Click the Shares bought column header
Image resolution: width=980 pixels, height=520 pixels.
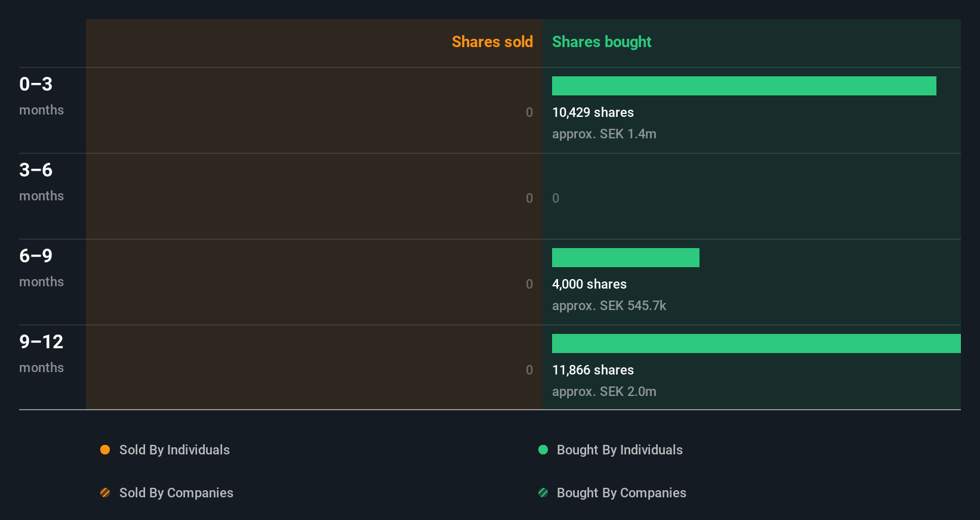tap(602, 42)
